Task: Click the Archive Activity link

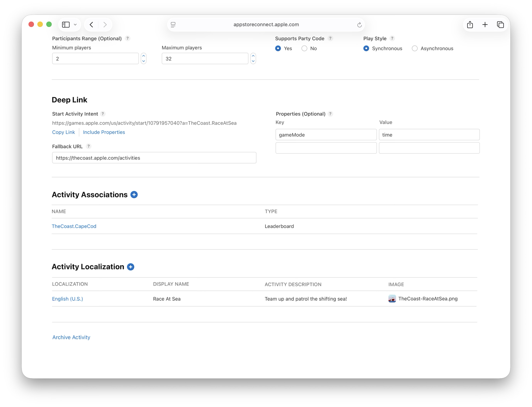Action: (x=71, y=337)
